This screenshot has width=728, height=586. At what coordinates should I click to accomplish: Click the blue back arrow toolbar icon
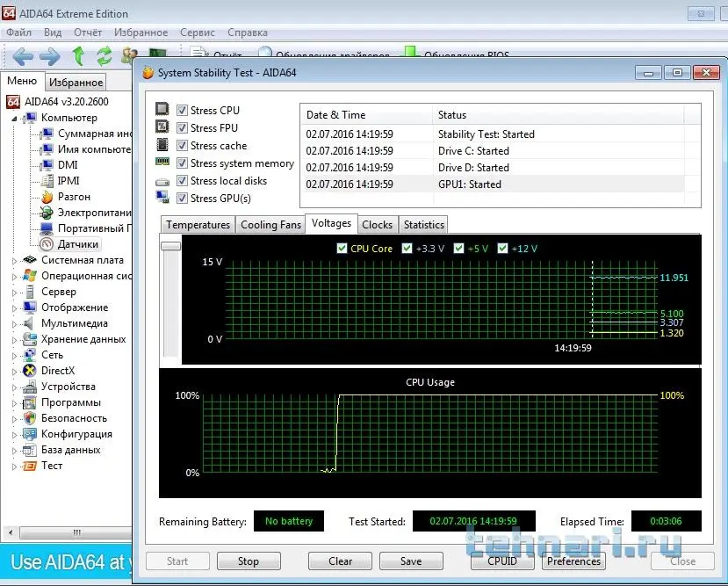pos(22,57)
